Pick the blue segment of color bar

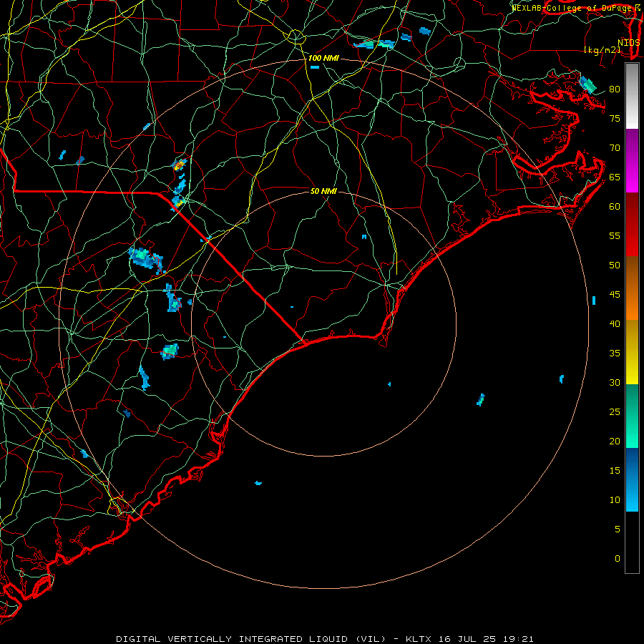click(632, 479)
